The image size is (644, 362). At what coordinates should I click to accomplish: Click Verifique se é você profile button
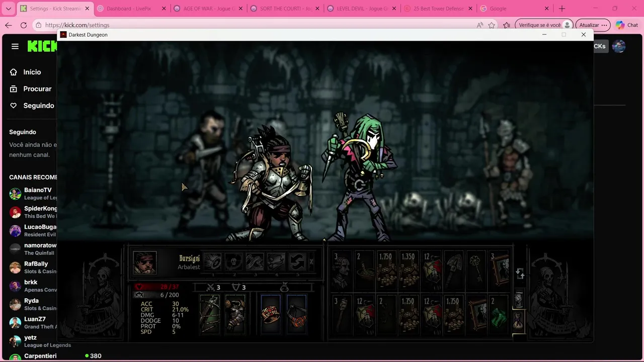coord(544,25)
